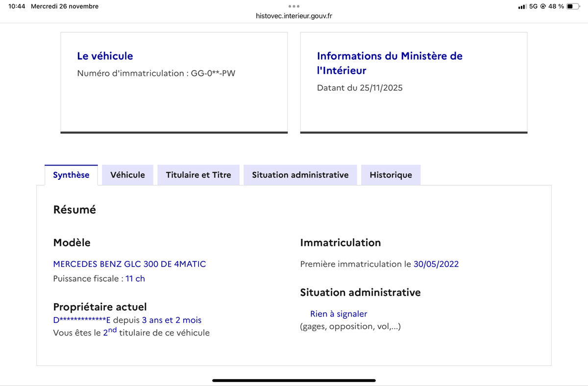Tap the battery icon in status bar
The height and width of the screenshot is (386, 588).
[x=573, y=6]
